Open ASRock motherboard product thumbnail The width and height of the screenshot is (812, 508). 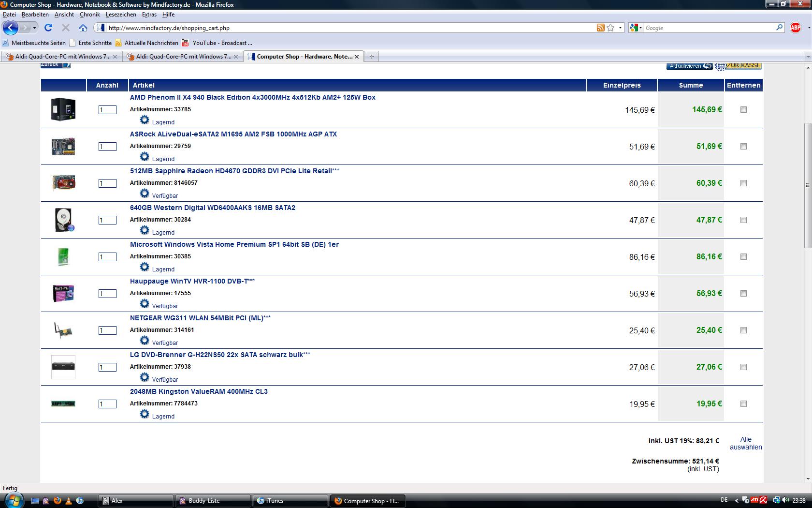pos(63,146)
